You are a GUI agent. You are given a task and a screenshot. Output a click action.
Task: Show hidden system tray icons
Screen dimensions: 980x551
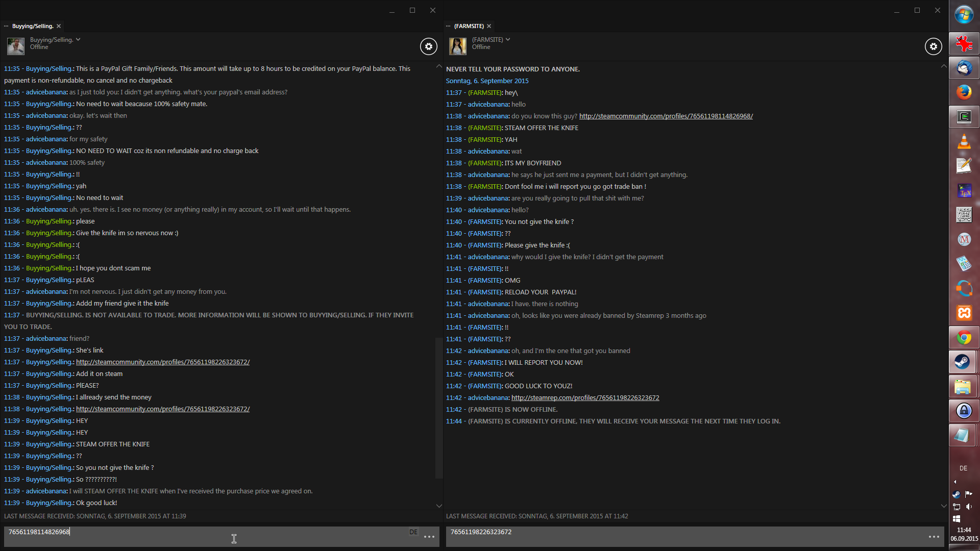(x=955, y=482)
